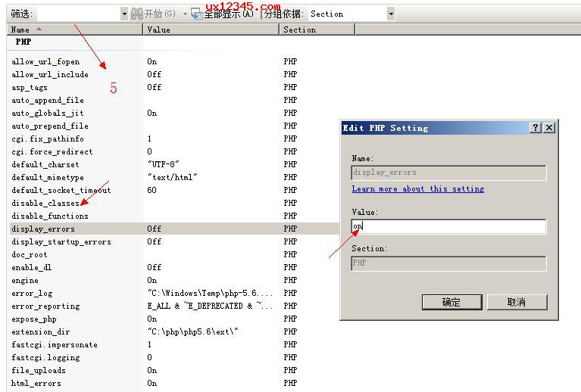Expand the 分组依据 Section dropdown
This screenshot has width=581, height=392.
391,14
